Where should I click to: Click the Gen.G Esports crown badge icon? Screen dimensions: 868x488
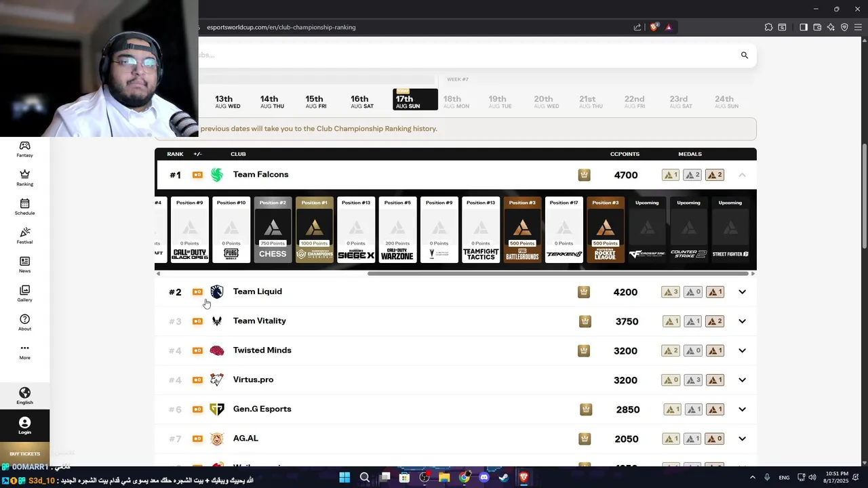586,409
